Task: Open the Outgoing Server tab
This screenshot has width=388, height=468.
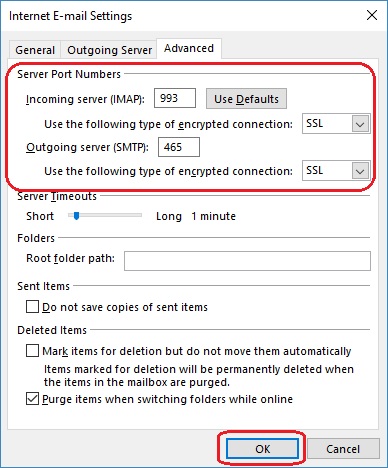Action: [109, 50]
